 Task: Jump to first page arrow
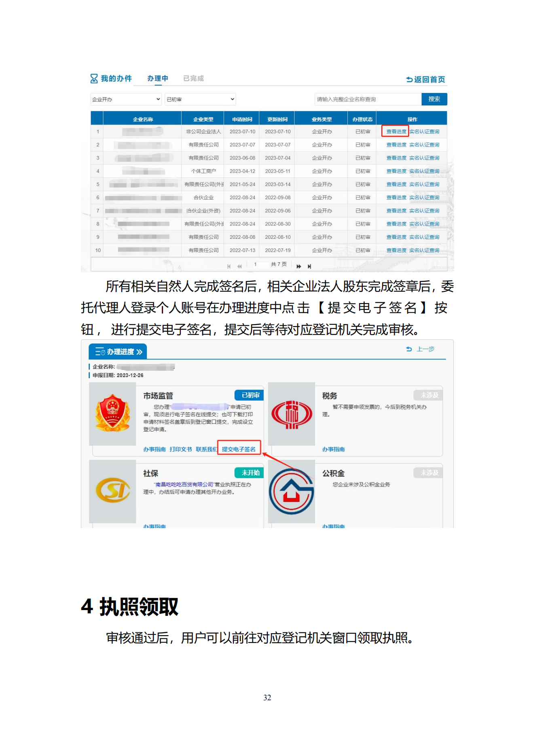[x=229, y=266]
